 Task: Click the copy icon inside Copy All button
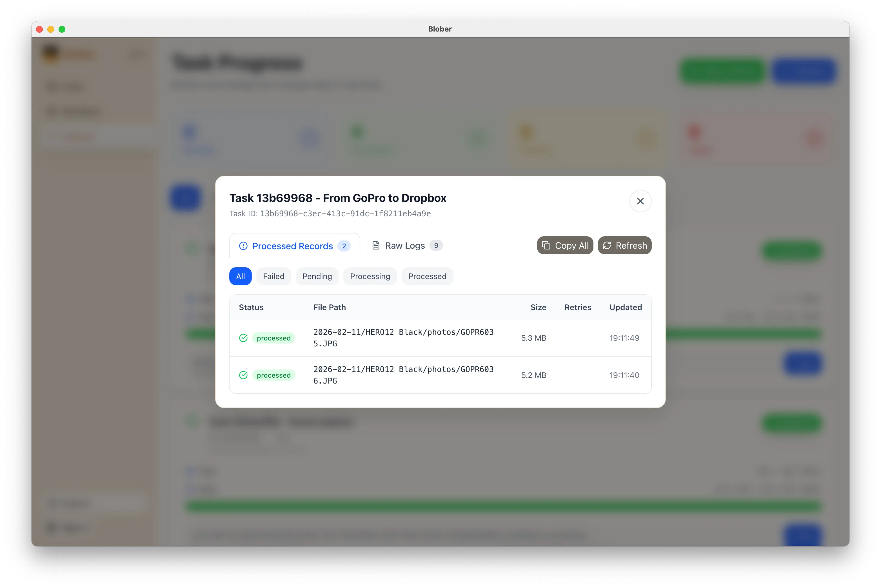[x=546, y=245]
